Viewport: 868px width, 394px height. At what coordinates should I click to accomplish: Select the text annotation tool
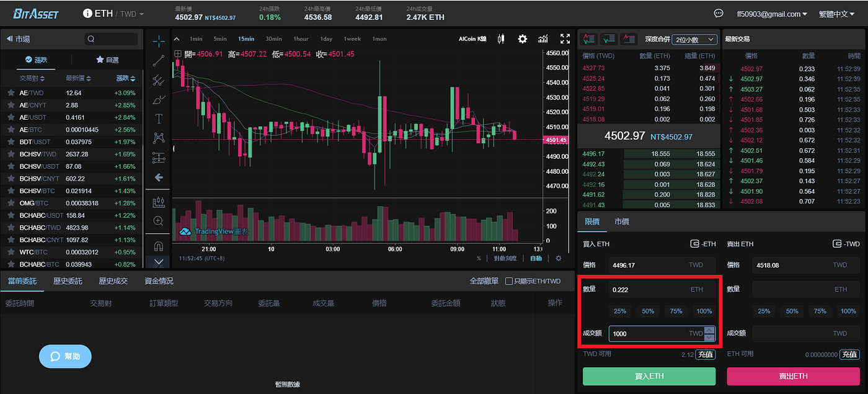[159, 119]
